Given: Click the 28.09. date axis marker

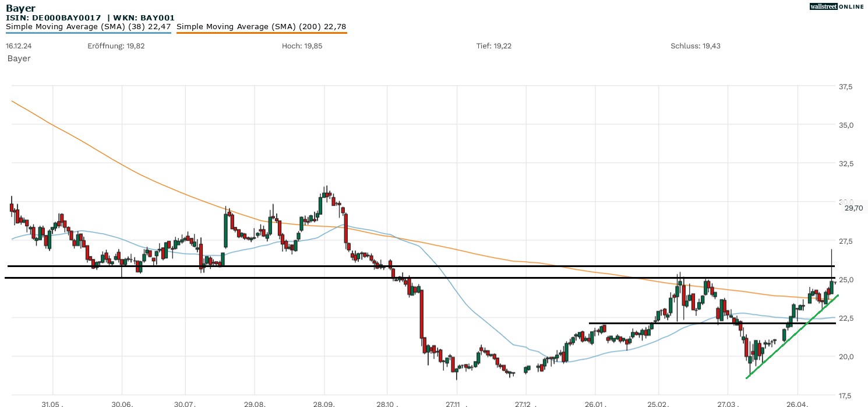Looking at the screenshot, I should [324, 404].
